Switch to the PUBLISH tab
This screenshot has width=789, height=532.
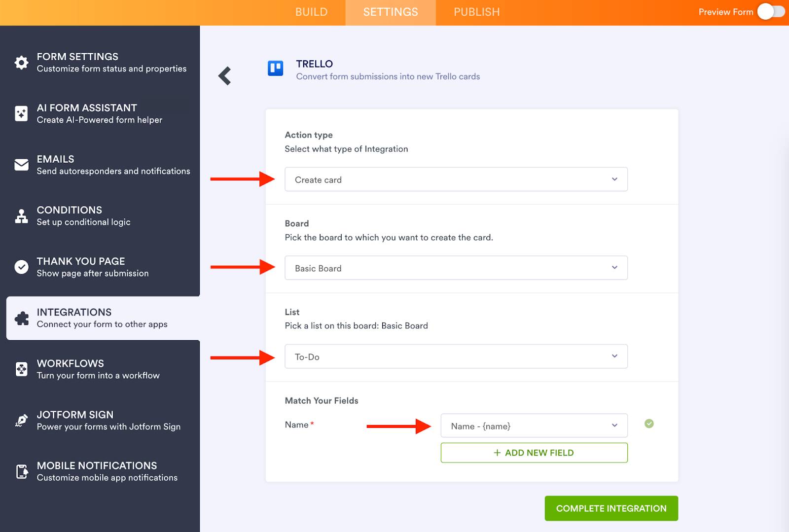coord(477,12)
